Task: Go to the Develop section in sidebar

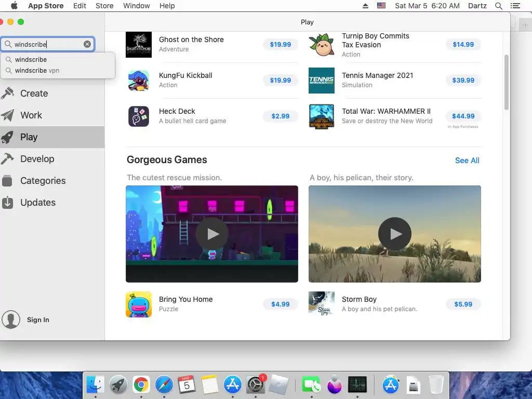Action: point(52,159)
